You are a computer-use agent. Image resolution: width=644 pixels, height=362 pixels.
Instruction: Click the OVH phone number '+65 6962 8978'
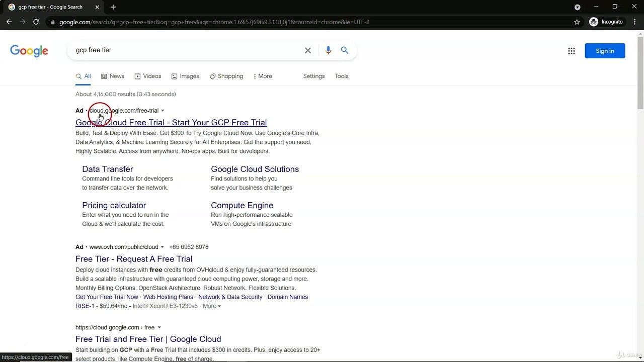click(x=189, y=247)
